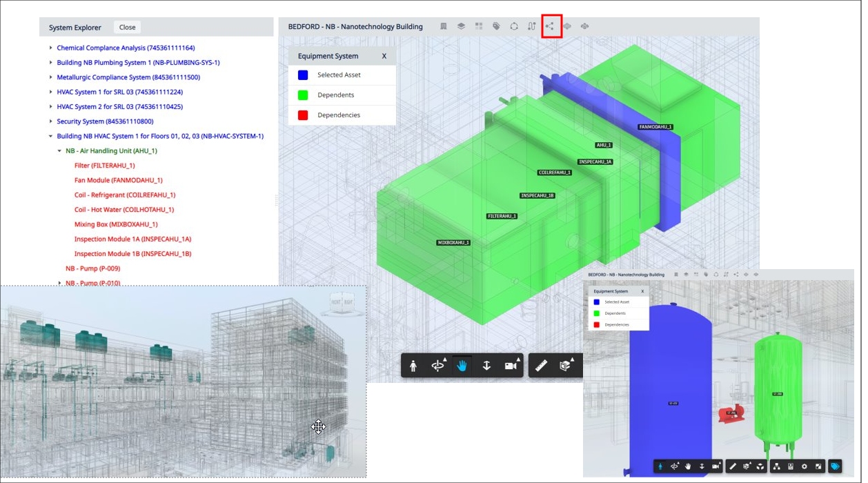Open the layers icon in main viewer header
The image size is (868, 483).
tap(461, 26)
